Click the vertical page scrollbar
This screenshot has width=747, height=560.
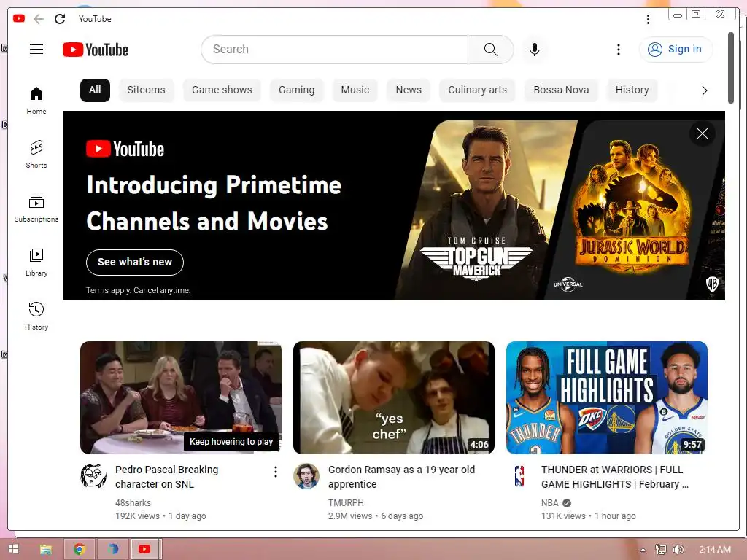tap(731, 68)
